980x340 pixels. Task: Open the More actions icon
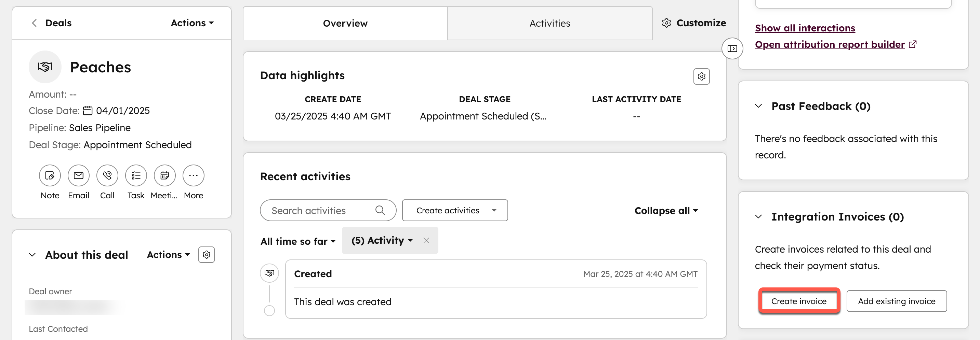tap(193, 175)
